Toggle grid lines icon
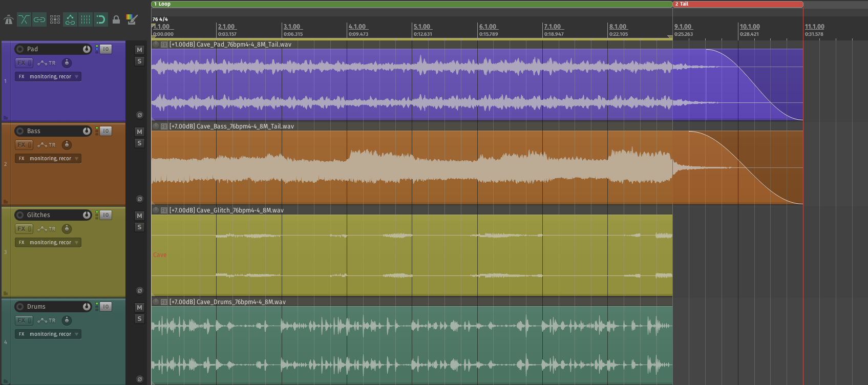Image resolution: width=868 pixels, height=385 pixels. [x=86, y=20]
